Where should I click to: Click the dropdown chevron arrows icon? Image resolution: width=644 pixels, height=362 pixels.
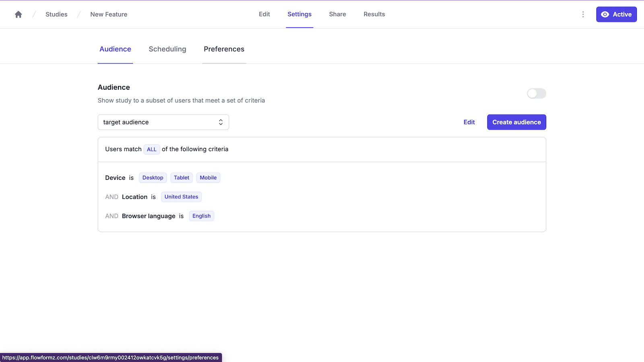(221, 122)
